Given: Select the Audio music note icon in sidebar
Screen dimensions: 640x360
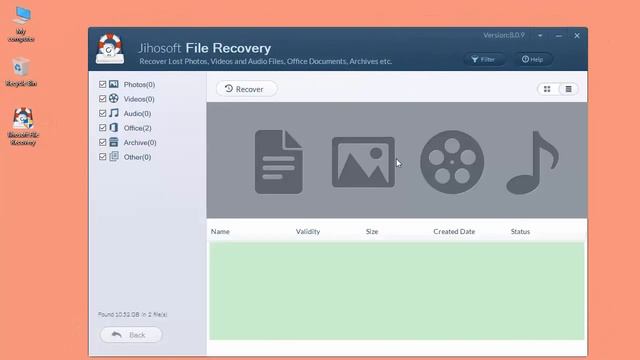Looking at the screenshot, I should (114, 113).
